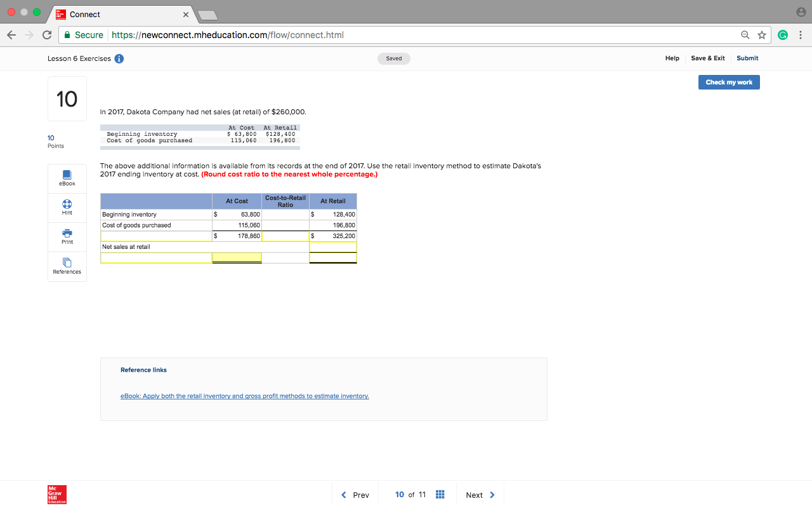Open the eBook retail inventory methods link
Viewport: 812px width, 508px height.
[x=245, y=395]
